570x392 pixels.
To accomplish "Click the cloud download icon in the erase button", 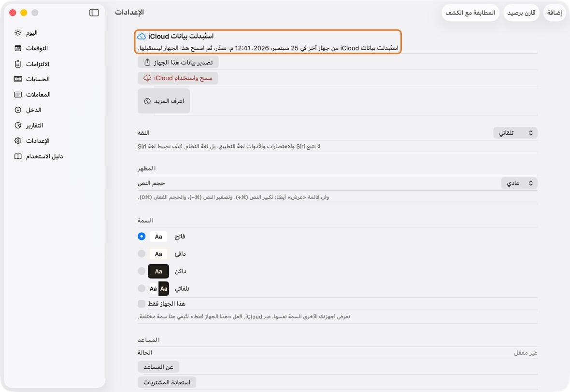I will [x=147, y=78].
